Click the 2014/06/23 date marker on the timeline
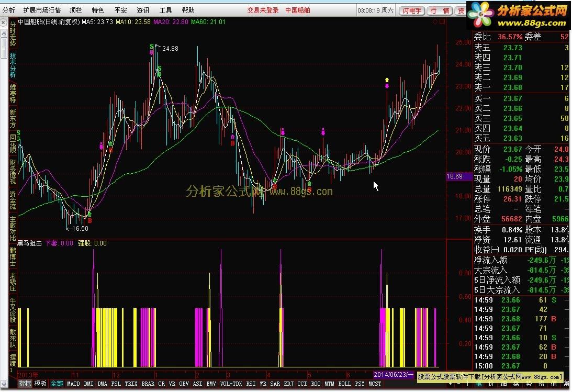The height and width of the screenshot is (392, 572). coord(393,375)
